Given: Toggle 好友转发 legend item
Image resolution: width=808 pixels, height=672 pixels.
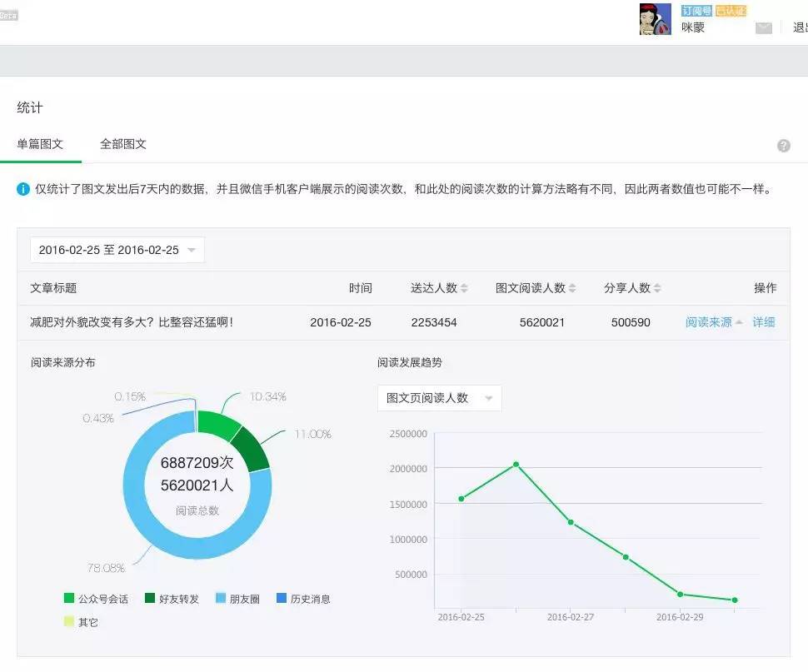Looking at the screenshot, I should point(172,599).
